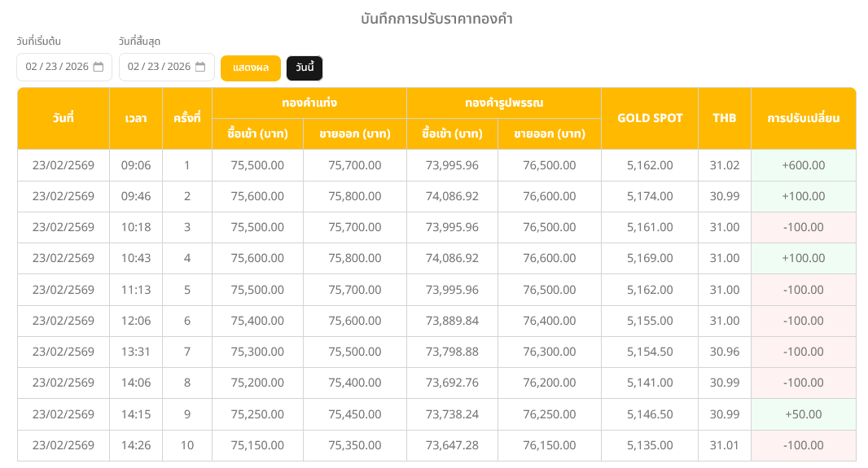Select the THB column header
Viewport: 868px width, 468px height.
pyautogui.click(x=724, y=118)
